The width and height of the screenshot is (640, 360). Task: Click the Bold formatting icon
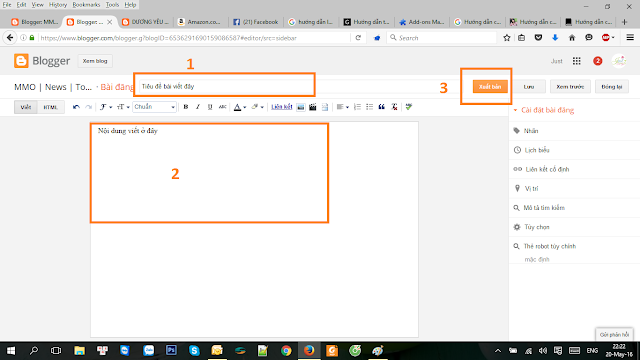pos(186,107)
